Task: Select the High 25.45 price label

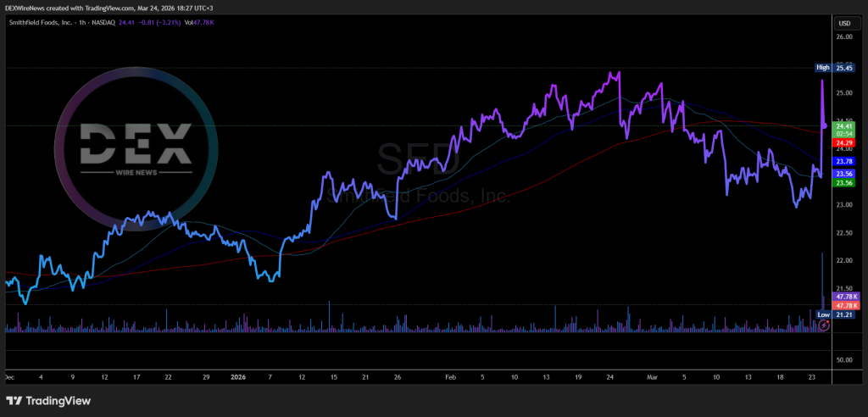Action: 835,68
